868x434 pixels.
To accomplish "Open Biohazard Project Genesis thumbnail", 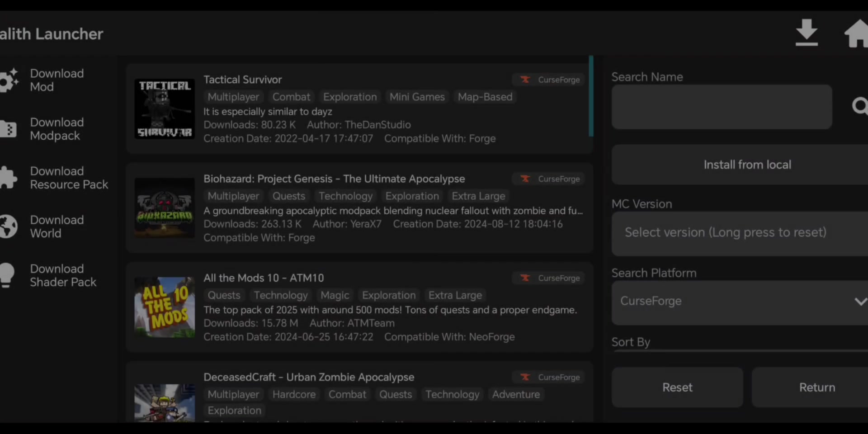I will [x=165, y=208].
